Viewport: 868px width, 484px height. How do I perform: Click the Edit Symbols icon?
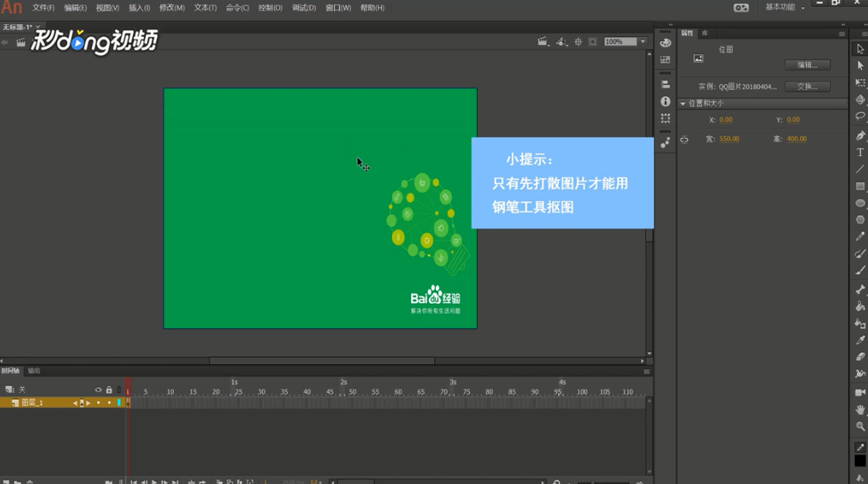(x=561, y=42)
